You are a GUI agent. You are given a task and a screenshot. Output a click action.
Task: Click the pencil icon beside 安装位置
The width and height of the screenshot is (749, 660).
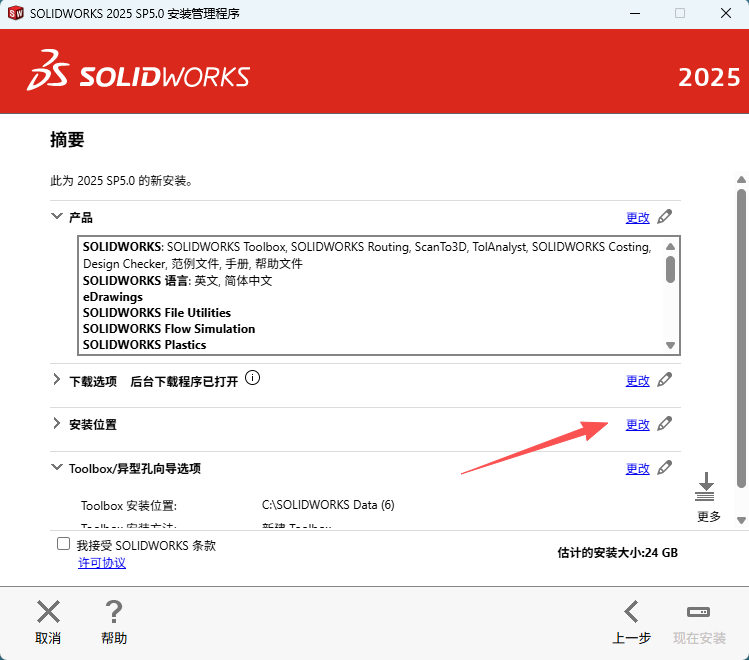664,424
